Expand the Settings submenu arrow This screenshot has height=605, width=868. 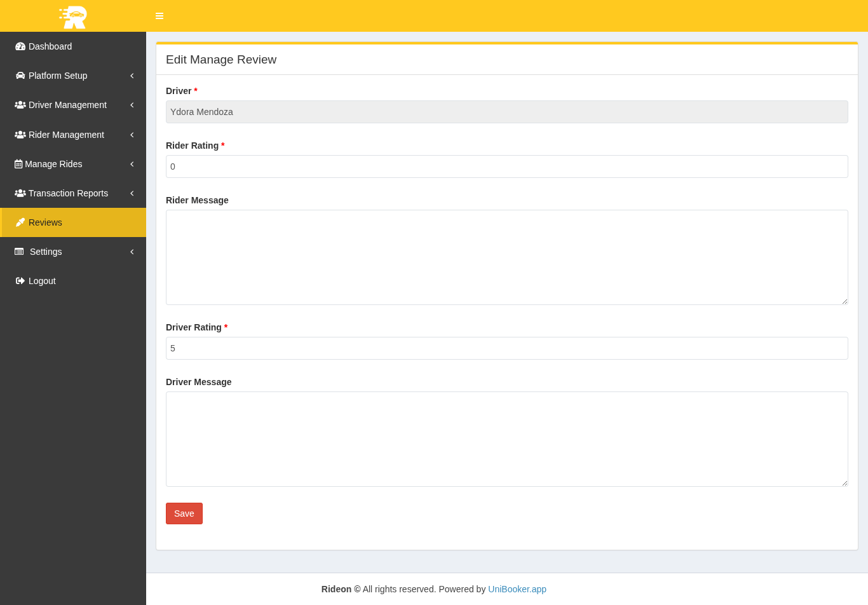click(132, 252)
